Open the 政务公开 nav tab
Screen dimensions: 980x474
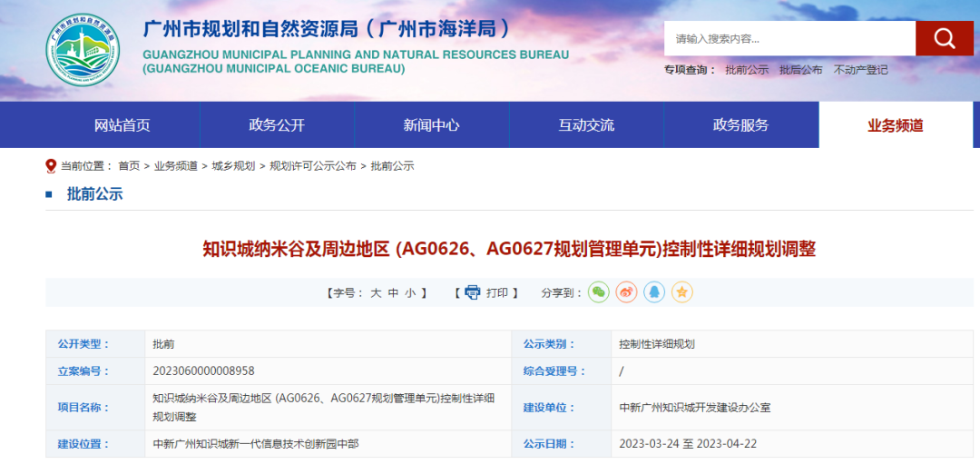click(x=277, y=125)
